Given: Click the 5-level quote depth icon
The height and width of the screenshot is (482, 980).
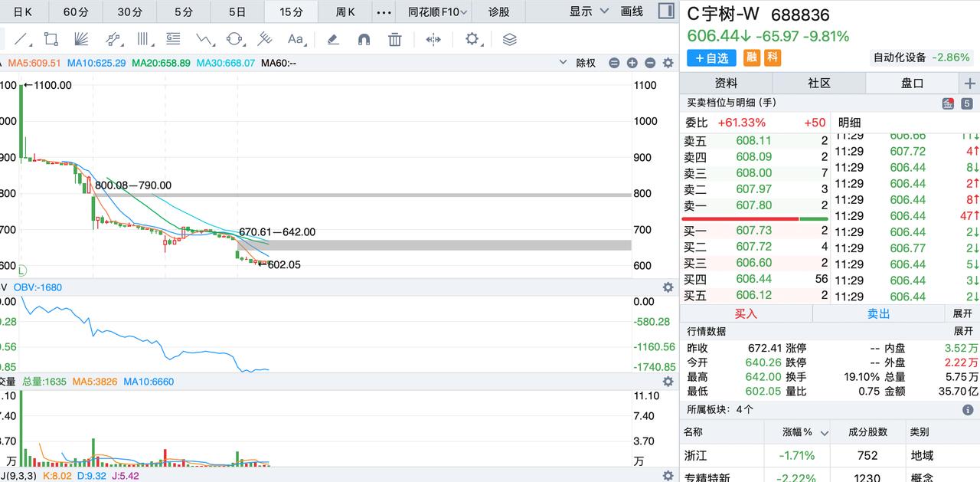Looking at the screenshot, I should tap(967, 103).
